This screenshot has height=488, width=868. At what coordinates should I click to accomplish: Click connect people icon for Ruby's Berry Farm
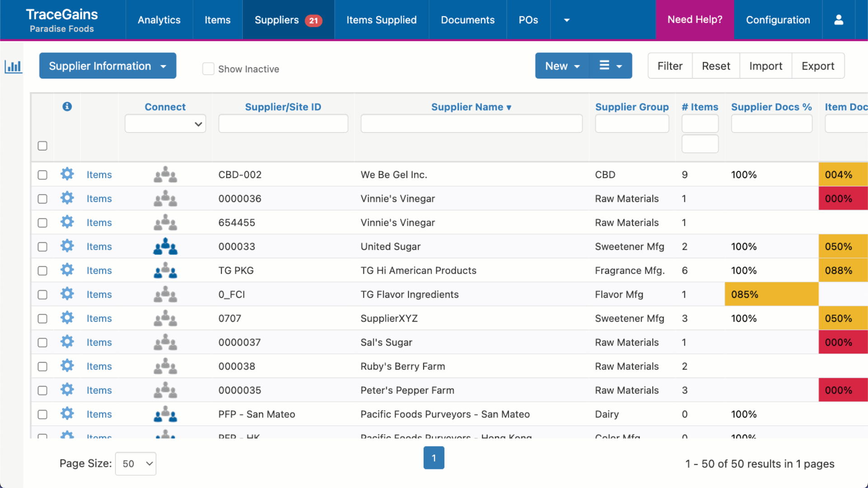tap(165, 366)
